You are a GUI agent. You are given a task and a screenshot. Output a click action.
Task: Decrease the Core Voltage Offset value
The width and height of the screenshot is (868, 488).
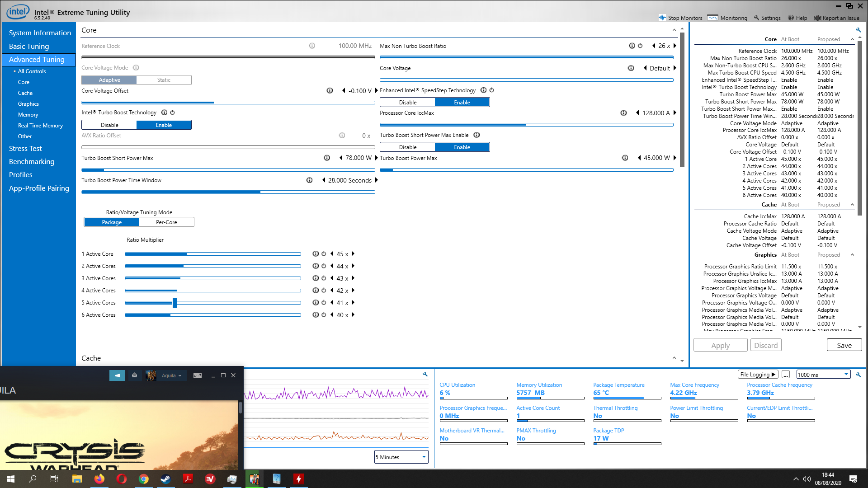tap(344, 91)
